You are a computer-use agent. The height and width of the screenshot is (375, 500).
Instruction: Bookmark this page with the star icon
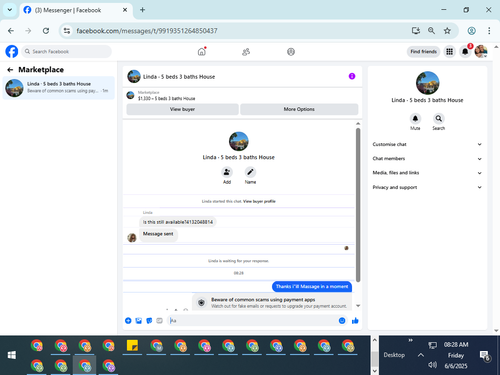coord(447,31)
